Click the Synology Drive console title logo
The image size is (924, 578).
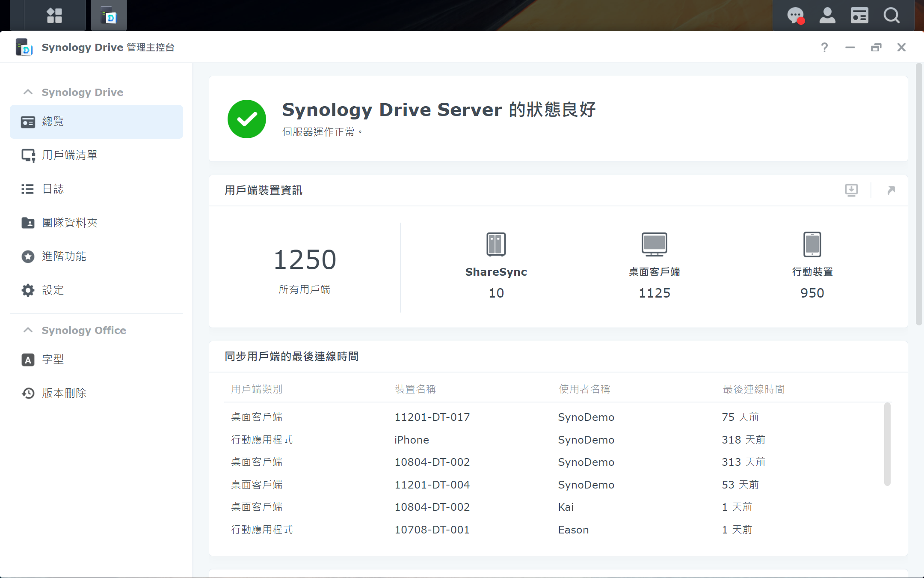(24, 47)
